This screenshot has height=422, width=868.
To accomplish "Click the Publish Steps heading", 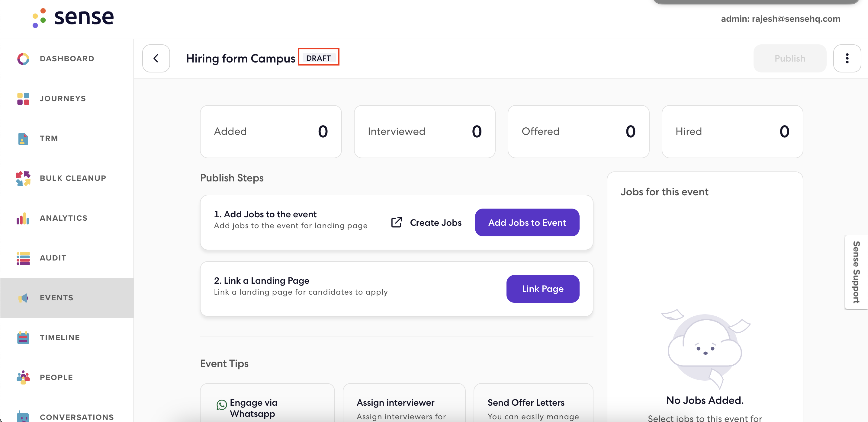I will click(x=232, y=177).
